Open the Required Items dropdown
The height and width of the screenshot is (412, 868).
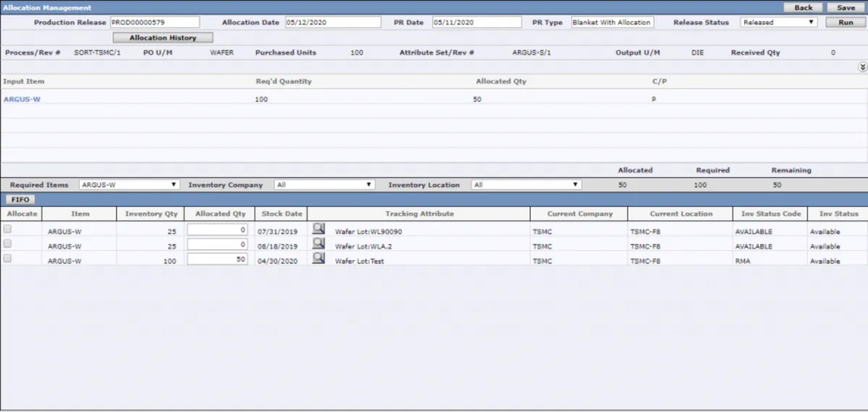[x=129, y=185]
